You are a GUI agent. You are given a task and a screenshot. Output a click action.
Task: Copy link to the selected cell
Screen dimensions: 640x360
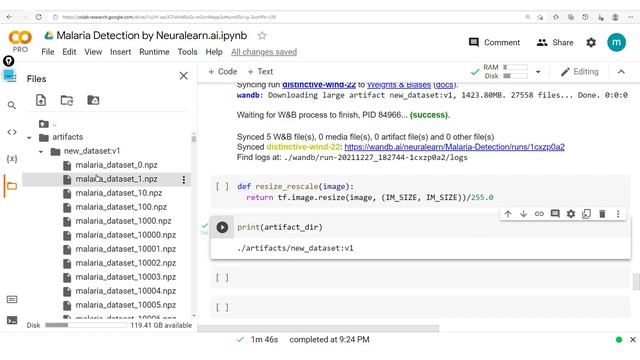click(539, 214)
